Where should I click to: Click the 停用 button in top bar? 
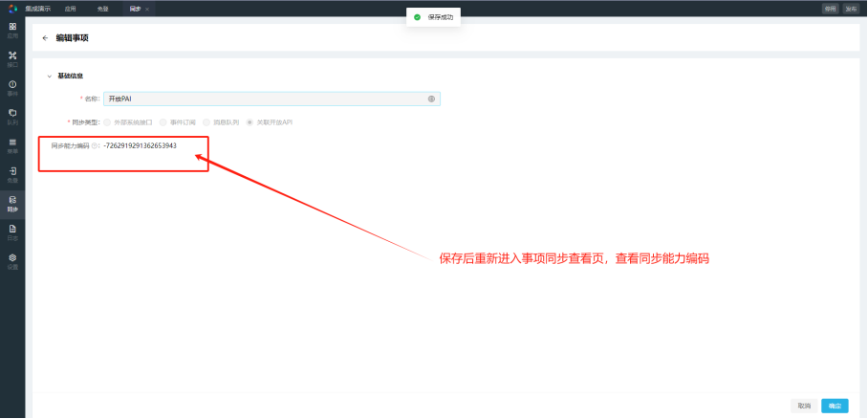(830, 9)
